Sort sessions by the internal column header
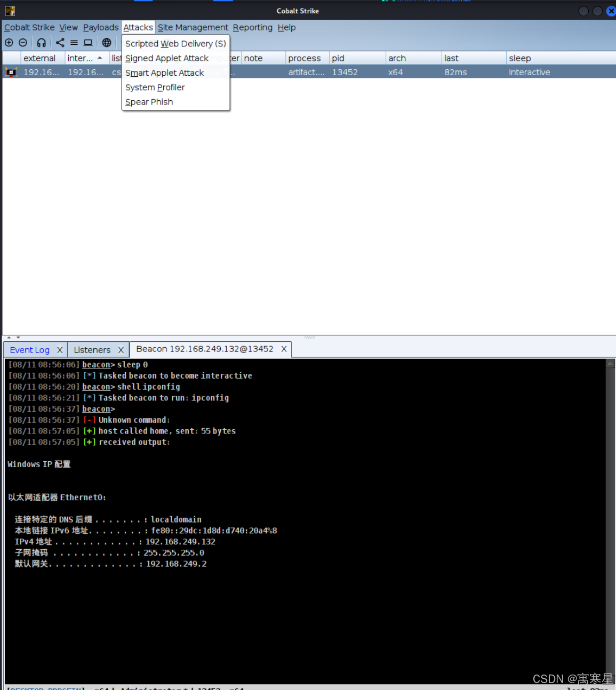 tap(87, 58)
